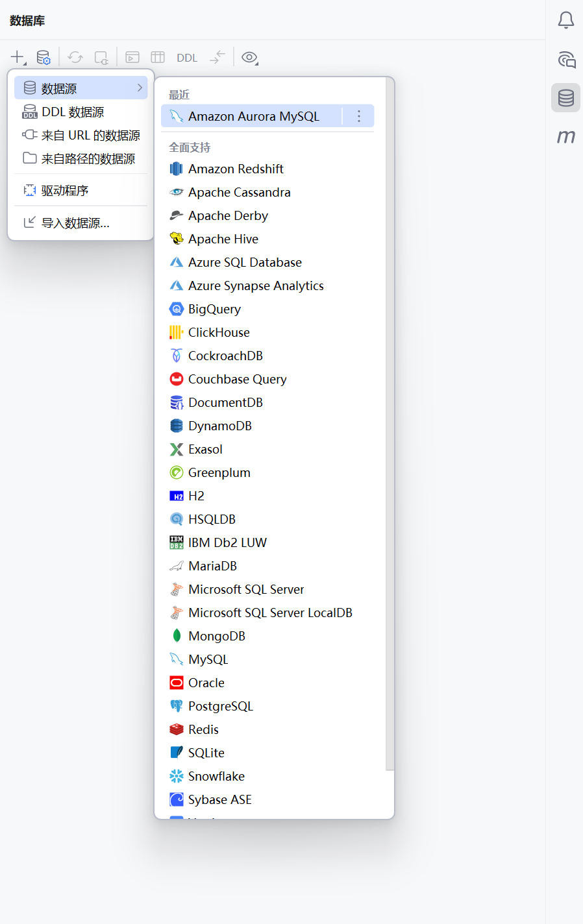This screenshot has width=583, height=924.
Task: Click Exasol X icon
Action: point(177,449)
